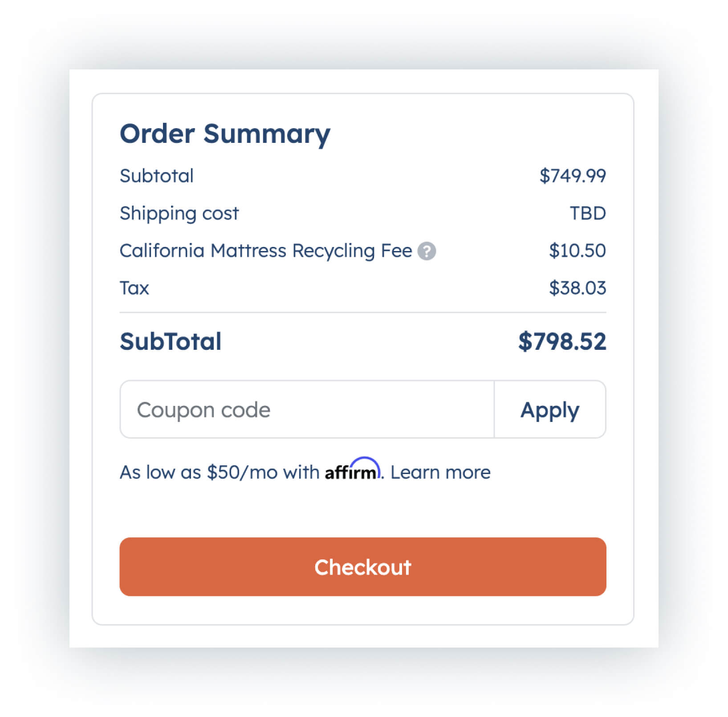728x717 pixels.
Task: Select the bold $798.52 total amount
Action: click(x=562, y=341)
